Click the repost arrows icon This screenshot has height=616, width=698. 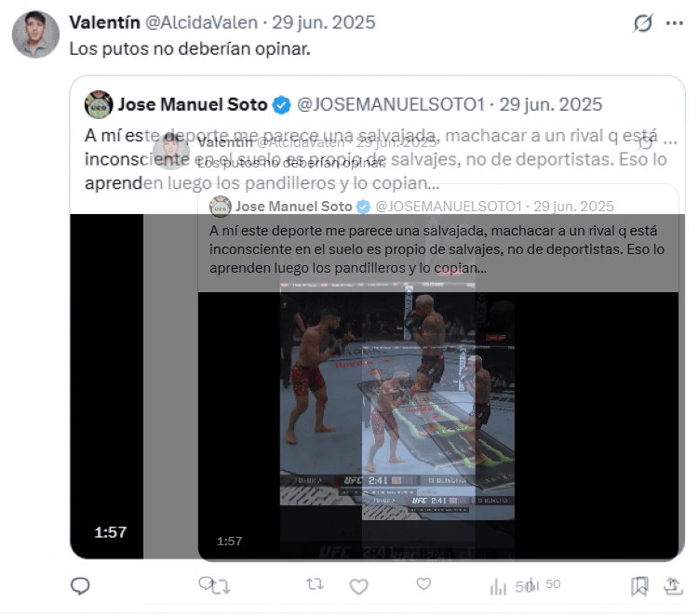pos(221,586)
